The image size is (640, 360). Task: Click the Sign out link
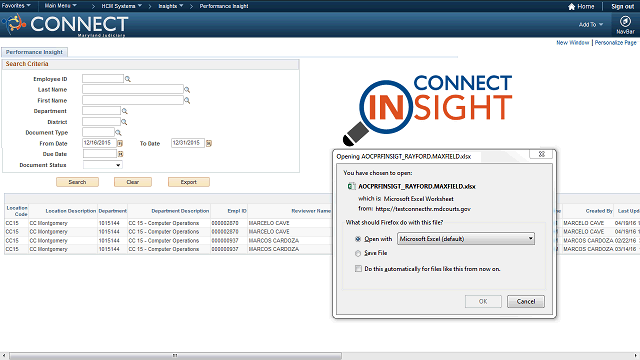tap(622, 7)
